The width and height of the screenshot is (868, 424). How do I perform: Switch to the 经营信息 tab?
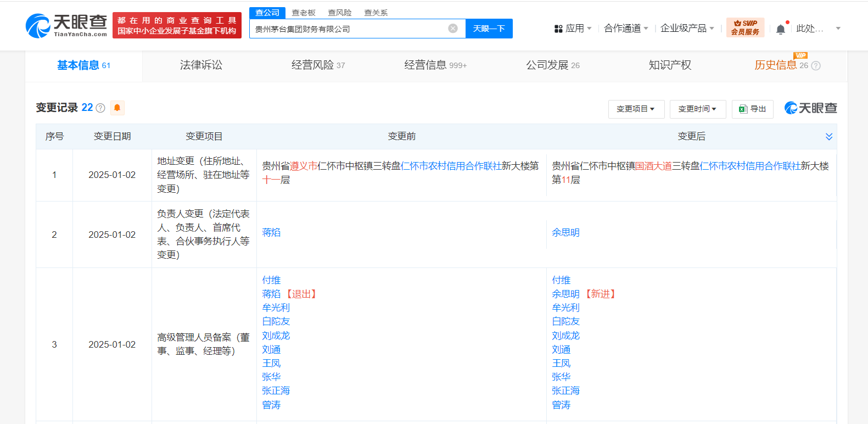tap(435, 65)
